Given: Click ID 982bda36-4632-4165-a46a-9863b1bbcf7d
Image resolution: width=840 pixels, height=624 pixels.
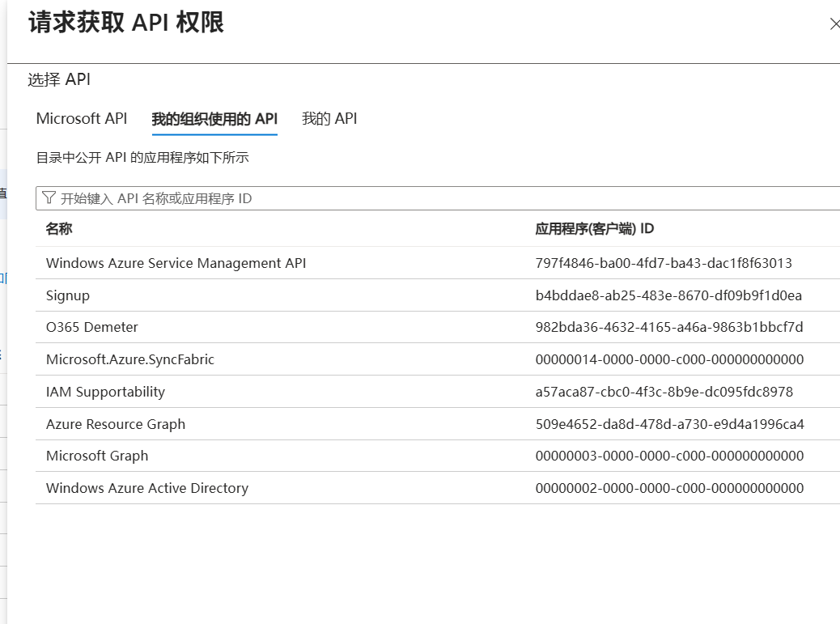Looking at the screenshot, I should (669, 327).
